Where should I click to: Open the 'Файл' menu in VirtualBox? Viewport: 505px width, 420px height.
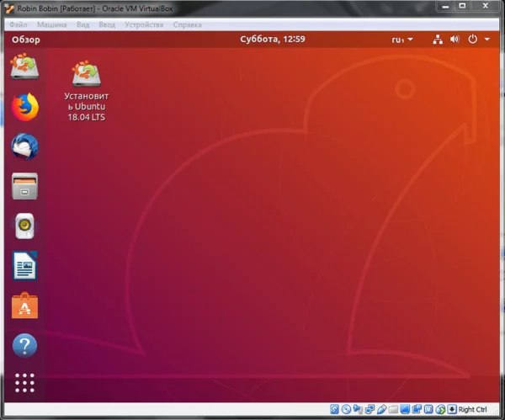point(19,24)
